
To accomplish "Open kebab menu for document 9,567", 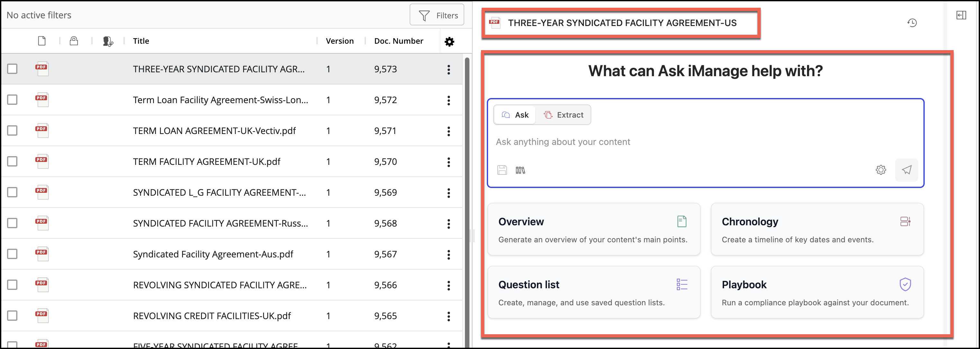I will coord(449,254).
